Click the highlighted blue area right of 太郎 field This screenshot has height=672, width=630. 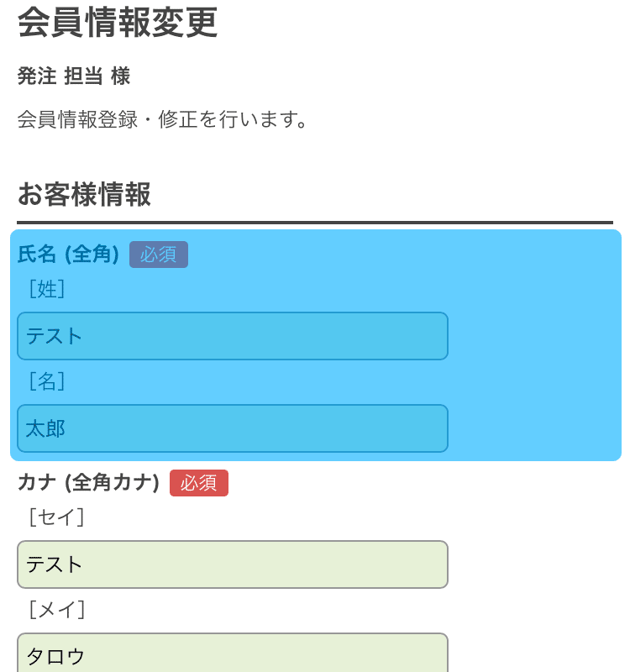[x=534, y=428]
